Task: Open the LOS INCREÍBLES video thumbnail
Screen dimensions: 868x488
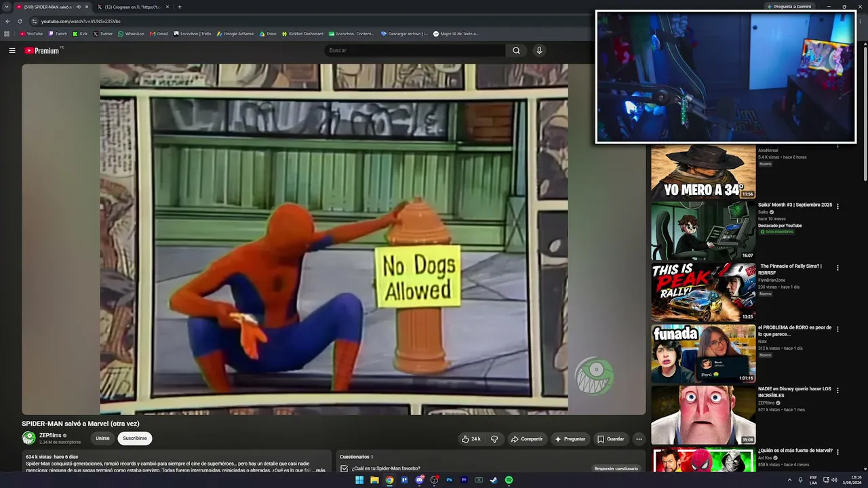Action: (x=703, y=415)
